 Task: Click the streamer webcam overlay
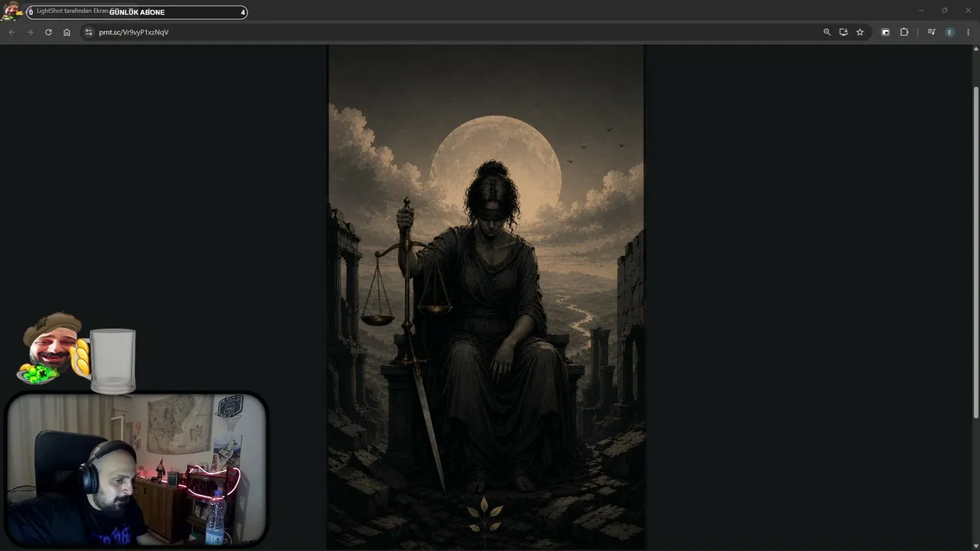(x=137, y=469)
